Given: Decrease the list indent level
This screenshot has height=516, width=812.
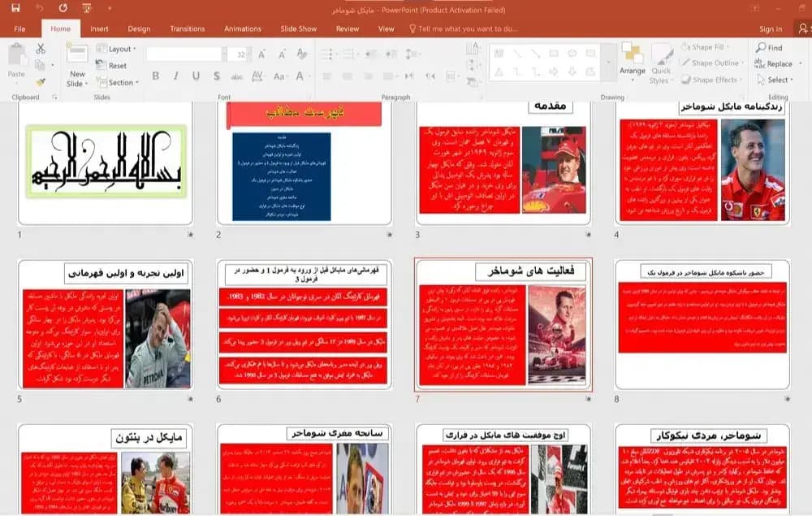Looking at the screenshot, I should (371, 54).
